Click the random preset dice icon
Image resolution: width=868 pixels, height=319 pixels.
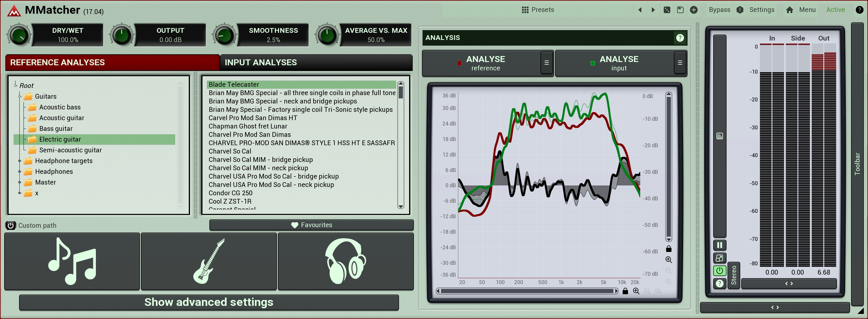click(x=666, y=10)
